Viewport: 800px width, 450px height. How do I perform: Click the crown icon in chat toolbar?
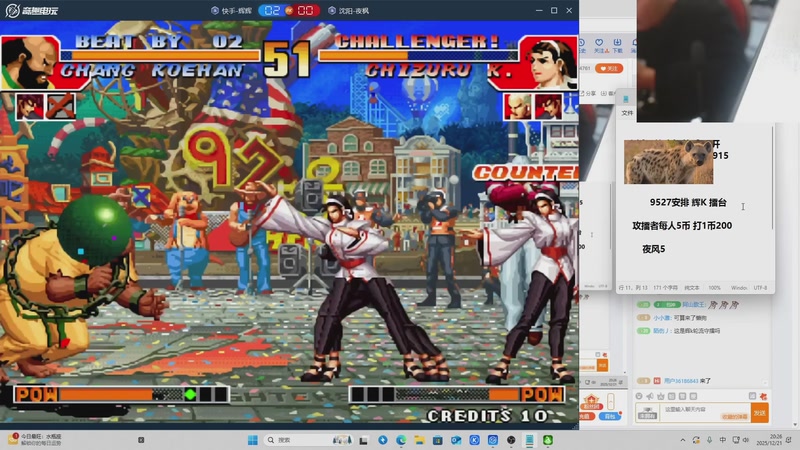[661, 396]
